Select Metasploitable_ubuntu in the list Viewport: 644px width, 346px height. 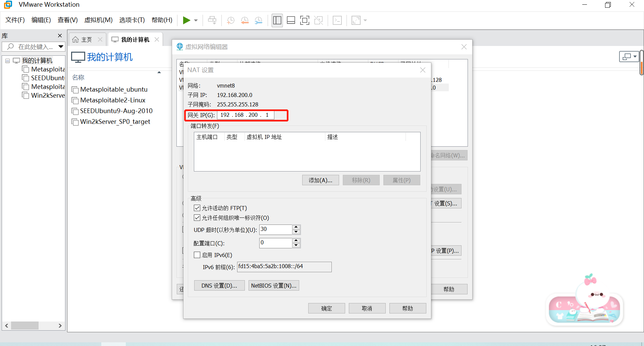[x=110, y=90]
